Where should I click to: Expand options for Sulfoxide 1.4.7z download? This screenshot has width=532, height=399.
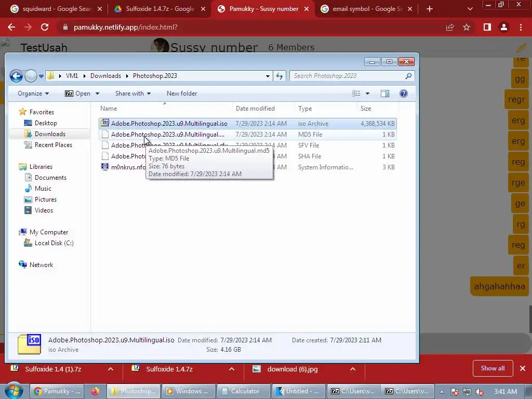(x=232, y=369)
